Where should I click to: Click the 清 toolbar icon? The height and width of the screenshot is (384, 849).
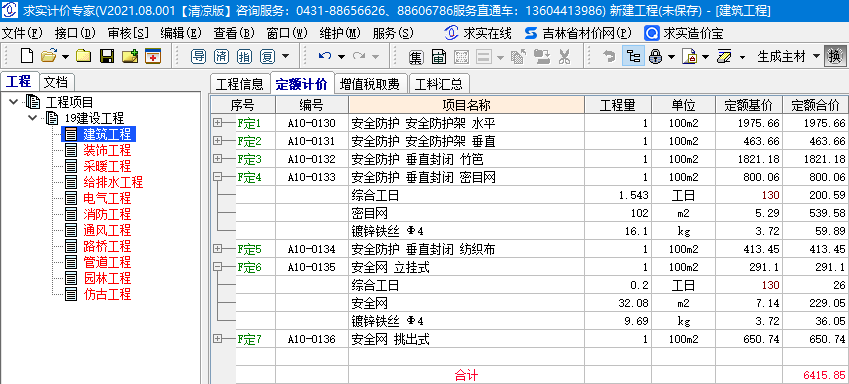(221, 56)
